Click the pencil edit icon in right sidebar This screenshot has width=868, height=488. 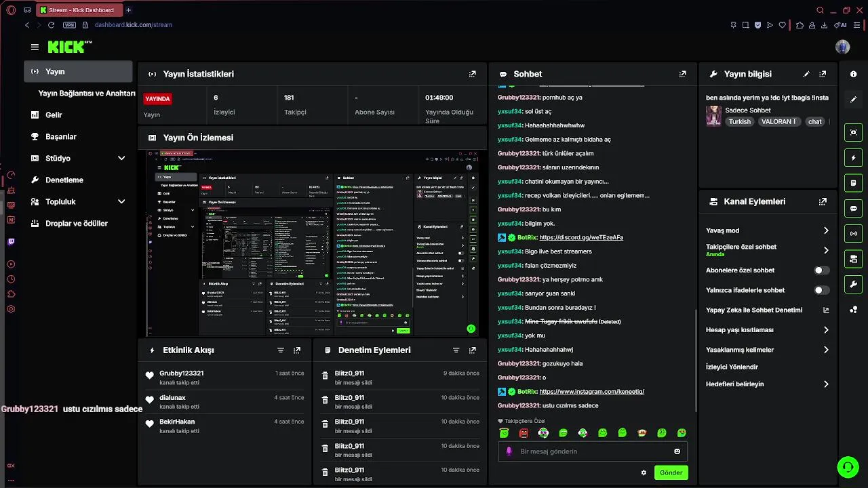coord(854,100)
